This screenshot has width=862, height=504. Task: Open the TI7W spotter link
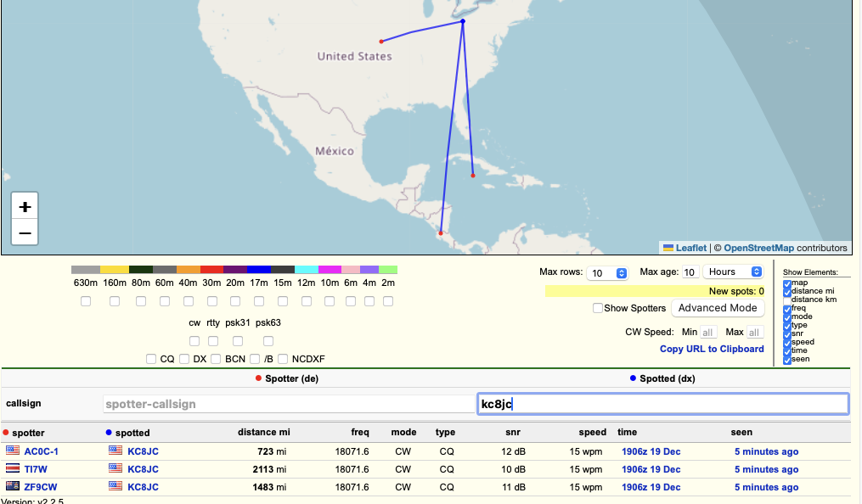coord(36,469)
